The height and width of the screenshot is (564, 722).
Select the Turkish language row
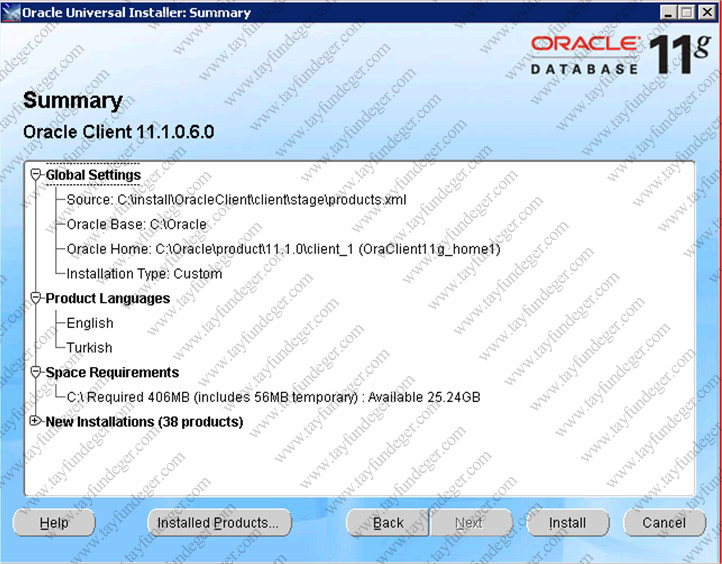tap(89, 348)
